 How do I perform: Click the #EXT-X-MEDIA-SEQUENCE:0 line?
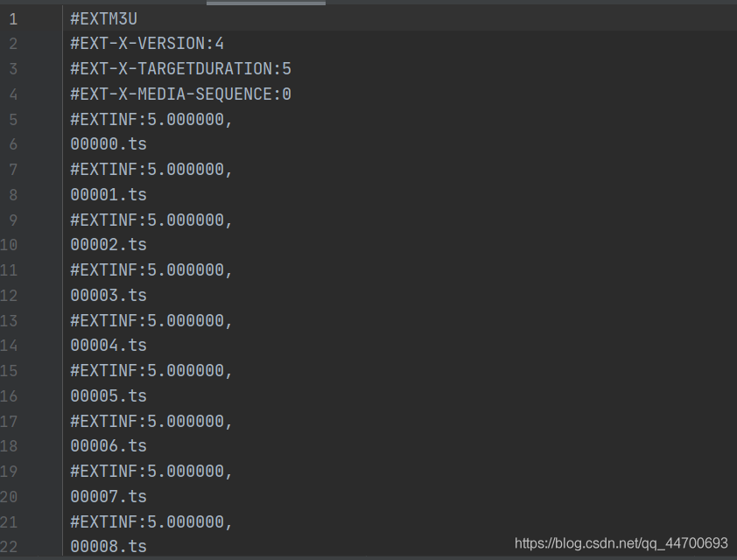pos(181,94)
